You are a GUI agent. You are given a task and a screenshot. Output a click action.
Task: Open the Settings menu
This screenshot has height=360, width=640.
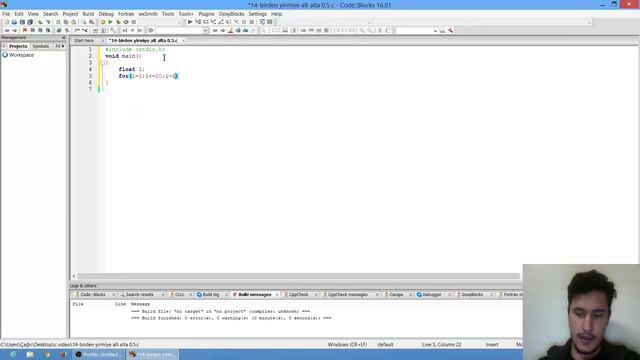pos(258,14)
